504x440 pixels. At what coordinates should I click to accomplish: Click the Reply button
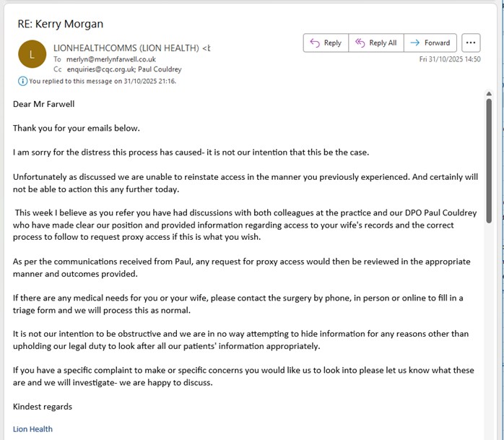coord(326,43)
